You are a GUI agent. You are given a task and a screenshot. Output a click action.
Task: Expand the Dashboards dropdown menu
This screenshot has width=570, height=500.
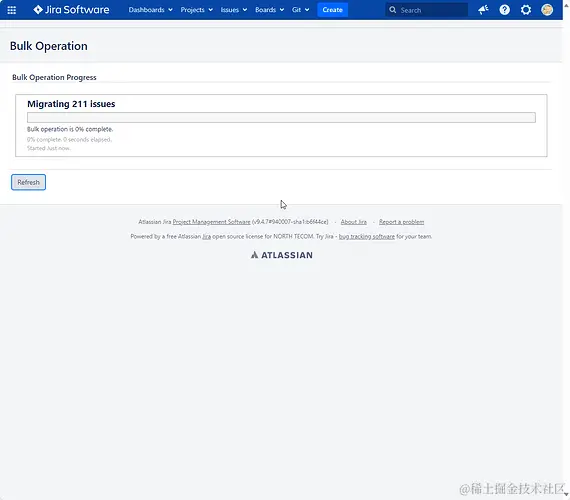coord(150,10)
